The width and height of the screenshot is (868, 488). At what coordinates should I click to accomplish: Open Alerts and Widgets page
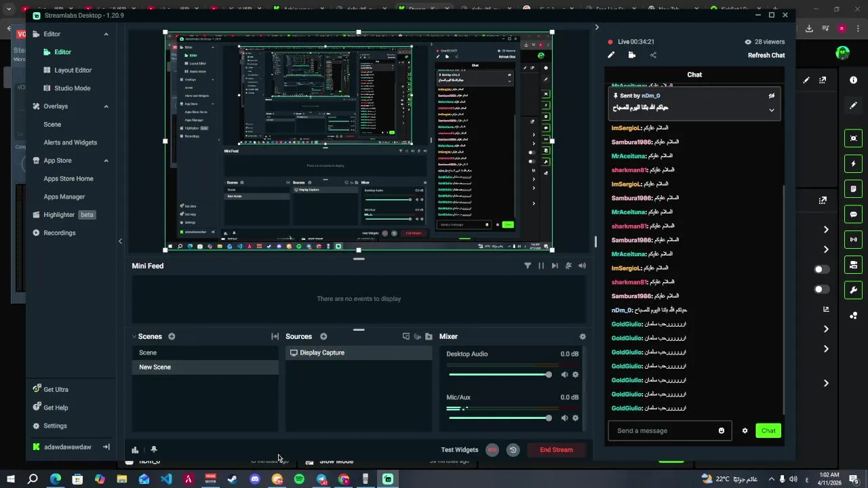71,142
